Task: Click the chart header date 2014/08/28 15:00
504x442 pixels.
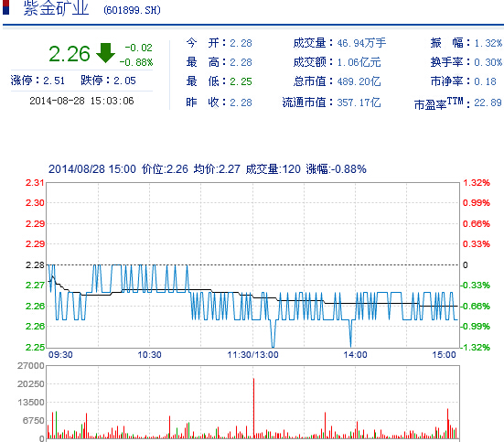Action: (92, 169)
